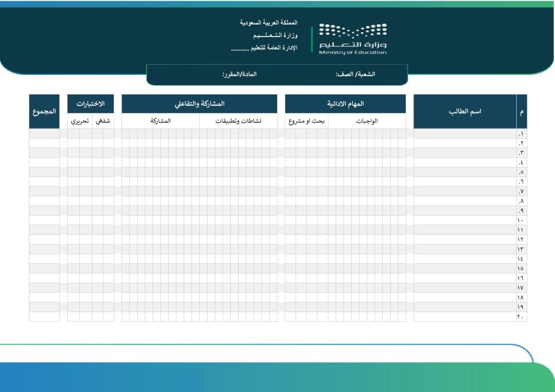
Task: Click row number ١٥ in serial column
Action: click(x=521, y=268)
